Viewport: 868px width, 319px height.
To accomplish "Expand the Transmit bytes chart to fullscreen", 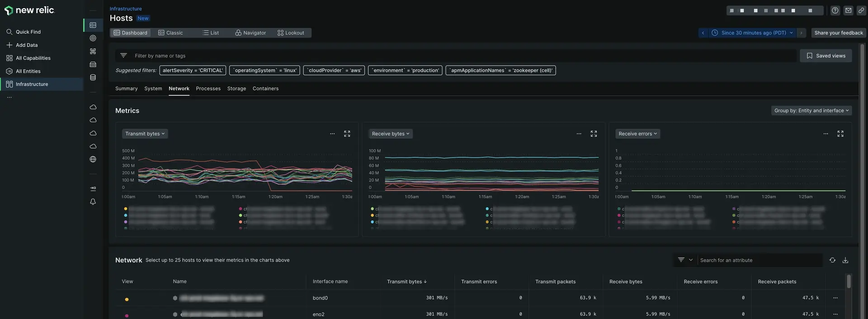I will point(347,134).
